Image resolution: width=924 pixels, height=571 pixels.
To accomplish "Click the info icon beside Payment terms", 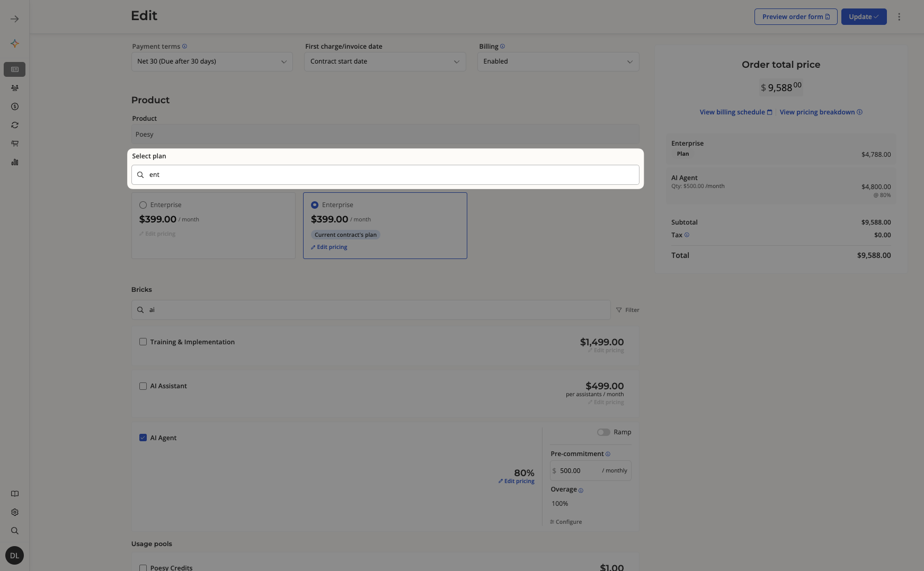I will tap(184, 46).
